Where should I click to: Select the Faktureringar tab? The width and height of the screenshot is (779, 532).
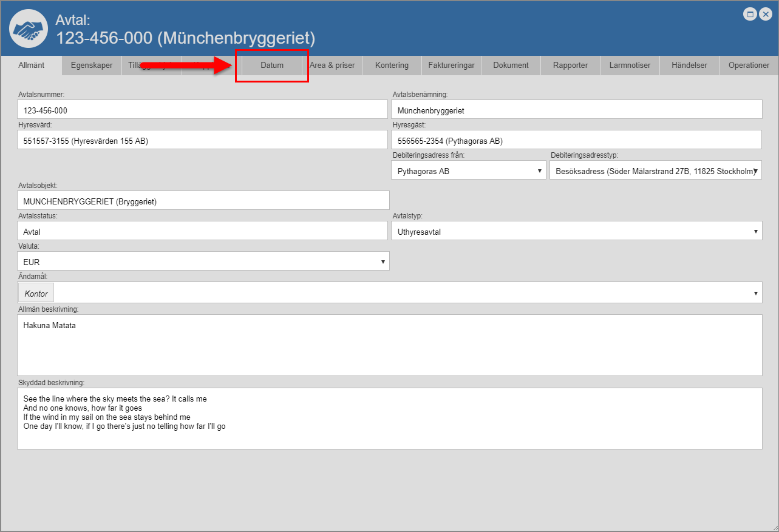[451, 66]
